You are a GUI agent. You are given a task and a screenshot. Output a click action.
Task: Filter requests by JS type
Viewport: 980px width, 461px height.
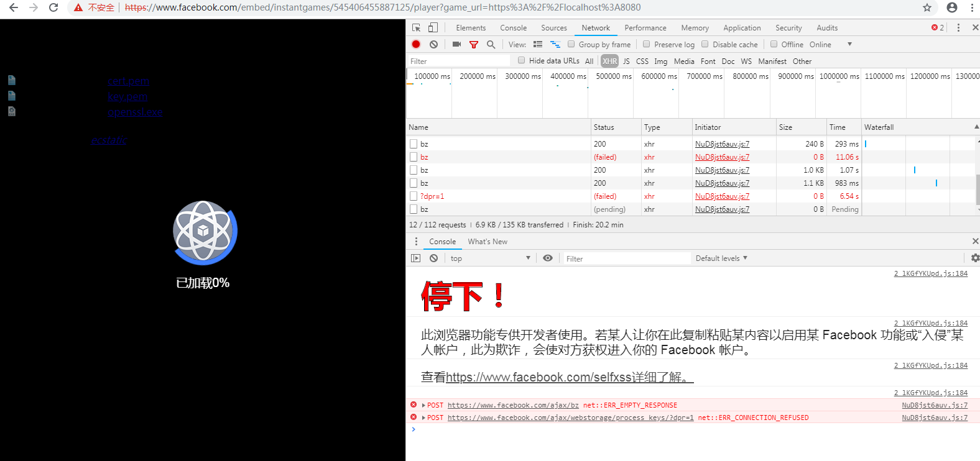tap(626, 61)
